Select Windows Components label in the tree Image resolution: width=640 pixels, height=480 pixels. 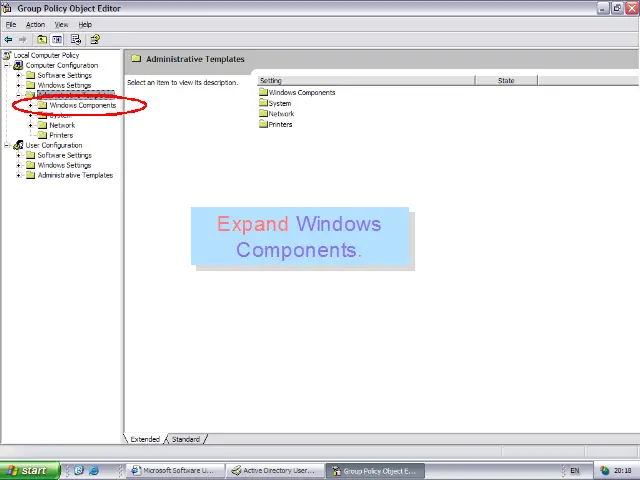pos(83,105)
